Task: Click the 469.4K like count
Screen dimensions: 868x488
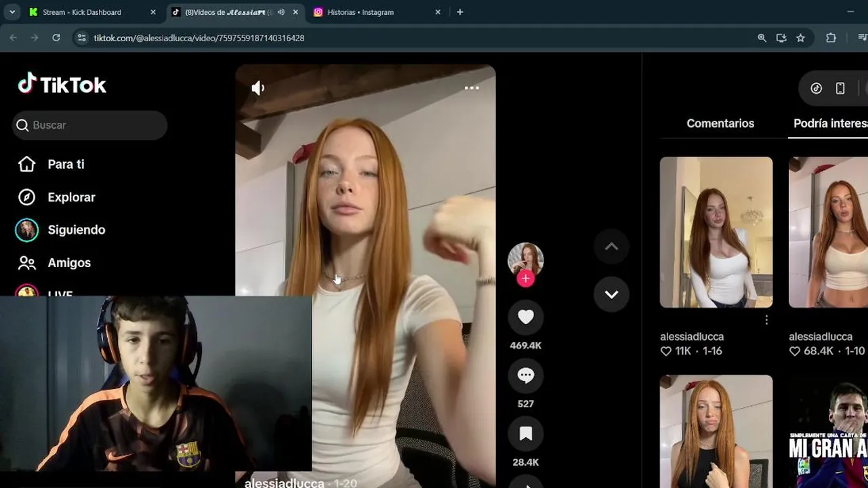Action: 526,346
